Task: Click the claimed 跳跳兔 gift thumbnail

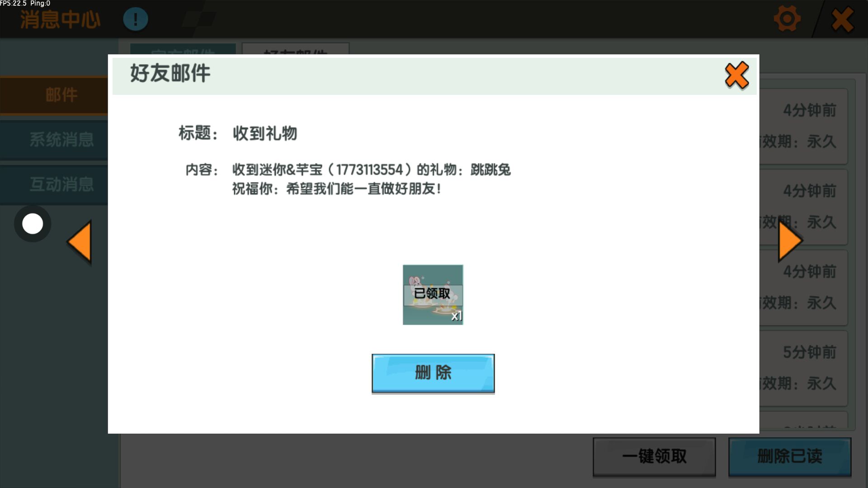Action: (433, 295)
